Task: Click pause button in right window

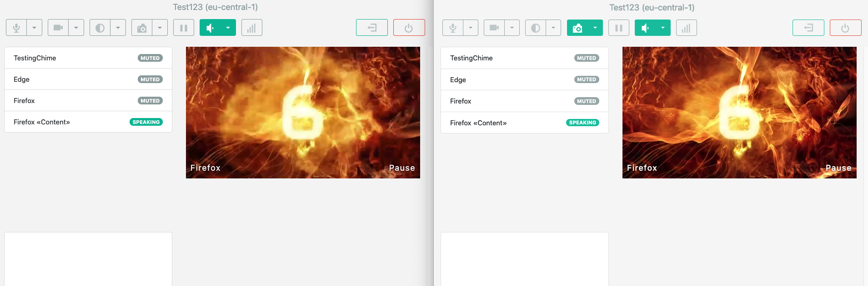Action: (619, 28)
